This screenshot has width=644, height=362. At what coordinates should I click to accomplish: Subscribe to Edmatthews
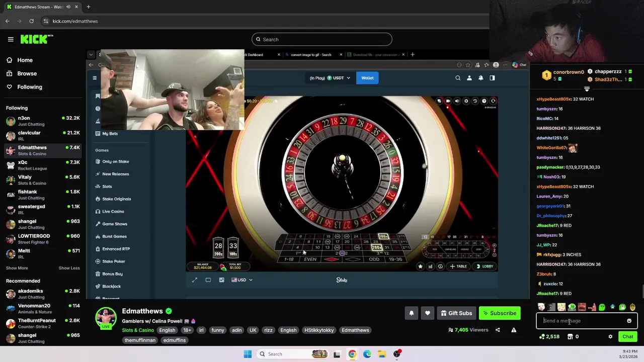click(500, 313)
